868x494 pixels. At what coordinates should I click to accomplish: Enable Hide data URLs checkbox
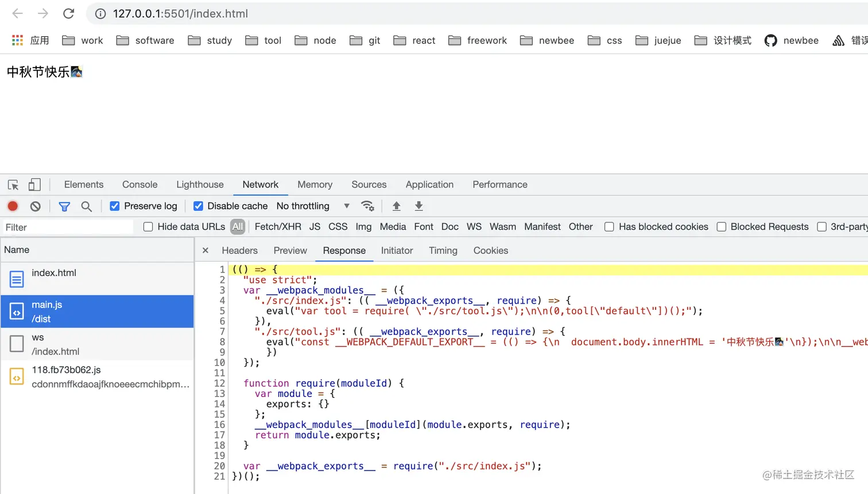tap(148, 227)
